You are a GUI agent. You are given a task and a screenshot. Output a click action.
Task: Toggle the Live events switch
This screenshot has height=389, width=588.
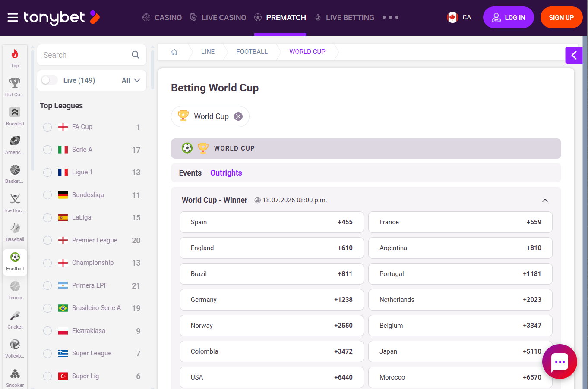click(x=49, y=80)
